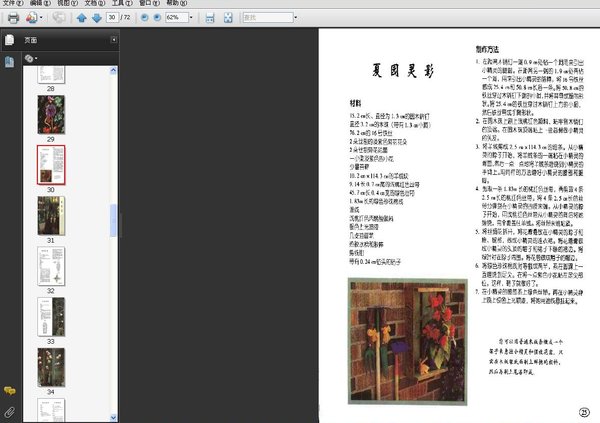
Task: Click the circled page number 25
Action: click(x=584, y=412)
